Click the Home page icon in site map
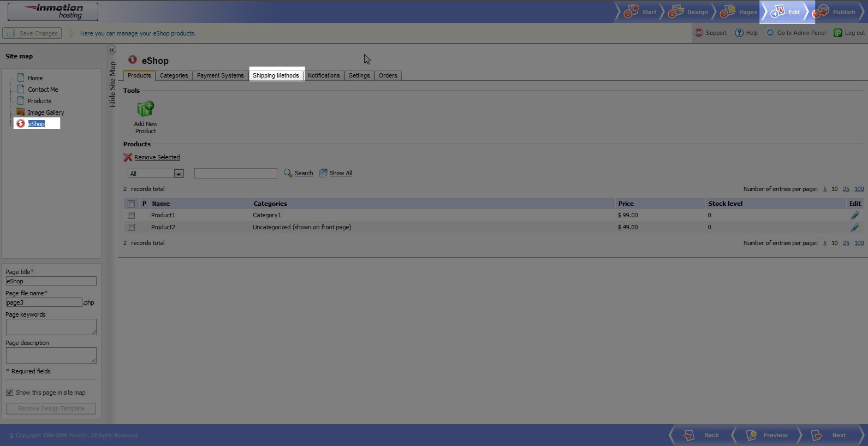This screenshot has width=868, height=446. 21,78
